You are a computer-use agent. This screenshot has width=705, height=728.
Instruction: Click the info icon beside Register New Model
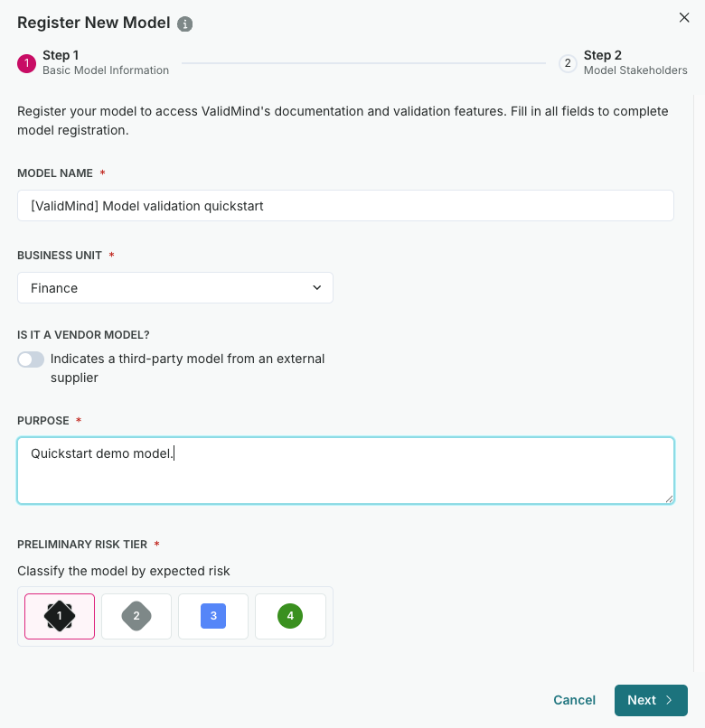click(184, 23)
